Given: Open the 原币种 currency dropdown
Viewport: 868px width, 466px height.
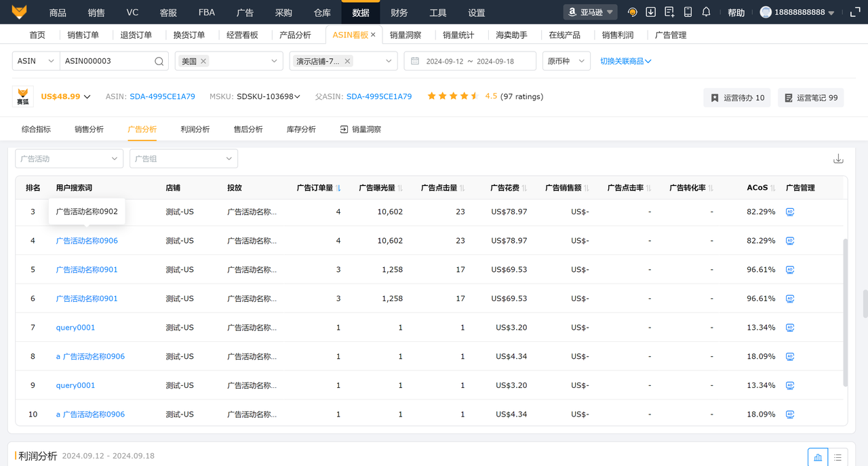Looking at the screenshot, I should click(566, 61).
